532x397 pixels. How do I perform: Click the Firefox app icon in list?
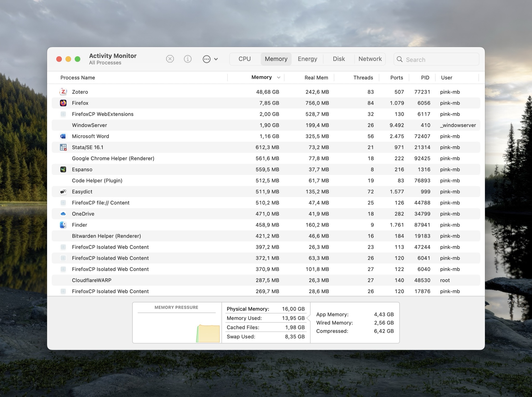pos(63,103)
